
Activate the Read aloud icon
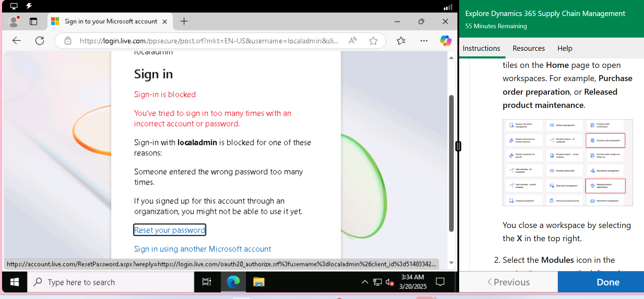(x=353, y=41)
